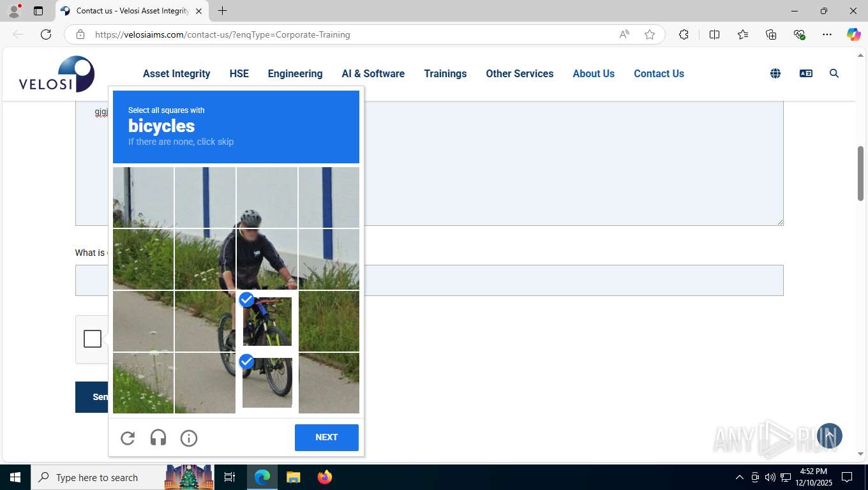Open Collections icon

(771, 34)
